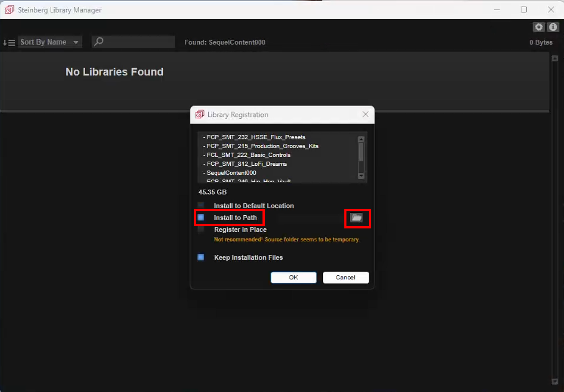Toggle Keep Installation Files checkbox

click(x=201, y=257)
